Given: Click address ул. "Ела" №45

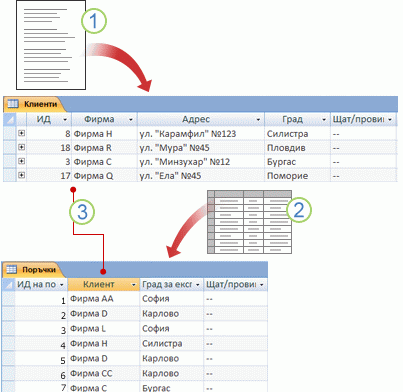Looking at the screenshot, I should click(x=201, y=176).
